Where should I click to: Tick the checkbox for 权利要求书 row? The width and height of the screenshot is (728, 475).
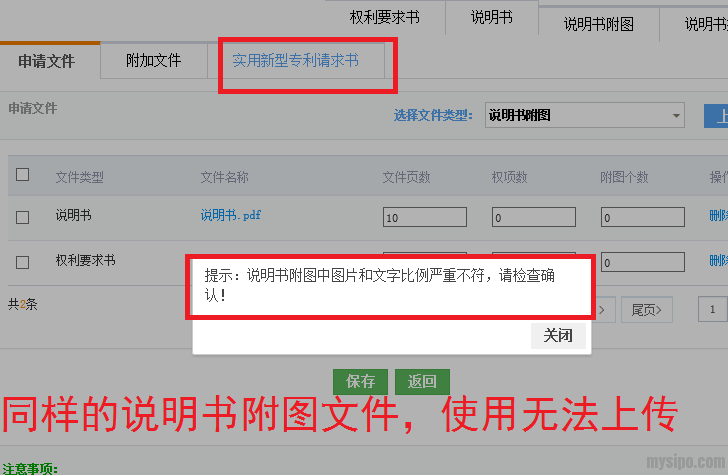22,262
